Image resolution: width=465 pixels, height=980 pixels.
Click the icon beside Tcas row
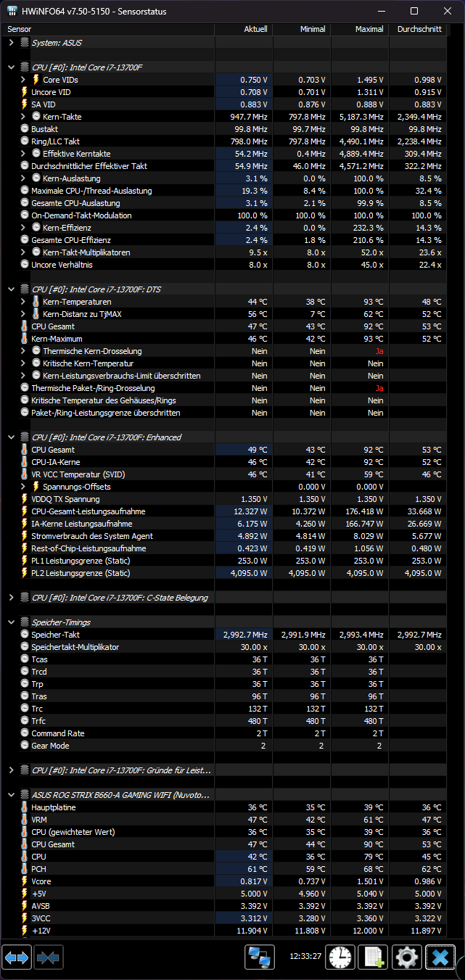coord(25,659)
